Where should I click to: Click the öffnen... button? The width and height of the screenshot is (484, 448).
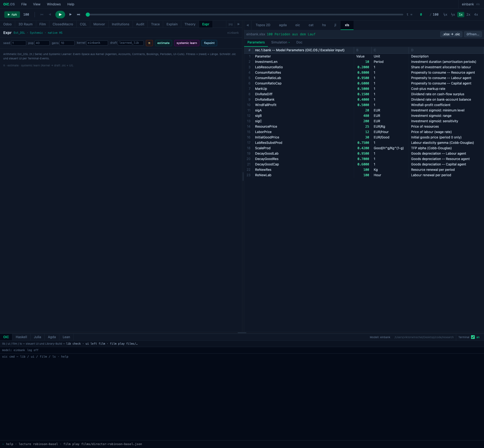[x=473, y=34]
